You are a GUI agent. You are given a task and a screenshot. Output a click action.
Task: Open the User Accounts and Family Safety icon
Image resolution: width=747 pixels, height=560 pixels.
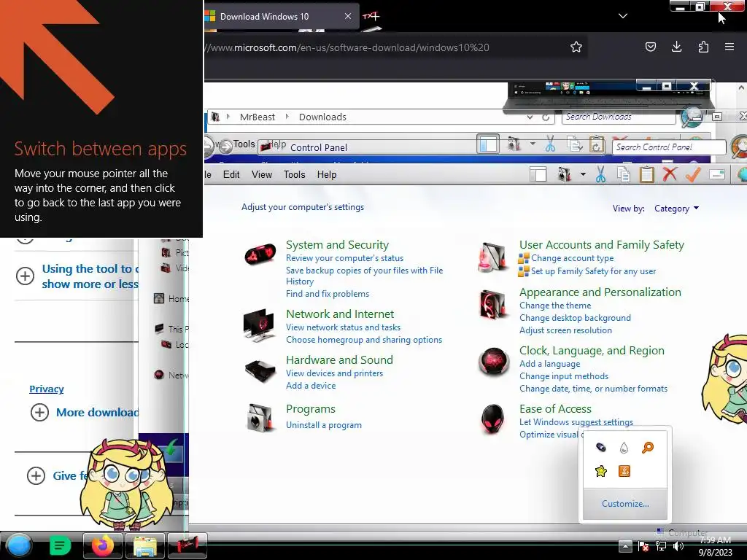coord(493,257)
